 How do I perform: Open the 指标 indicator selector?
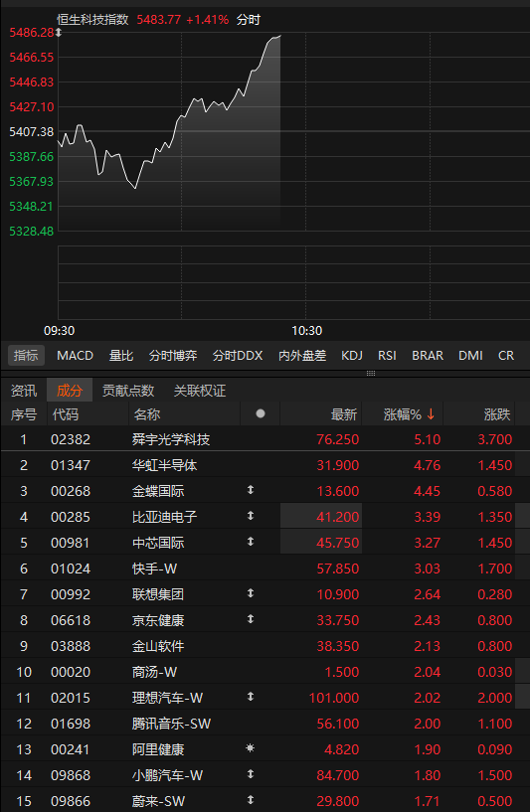(26, 356)
